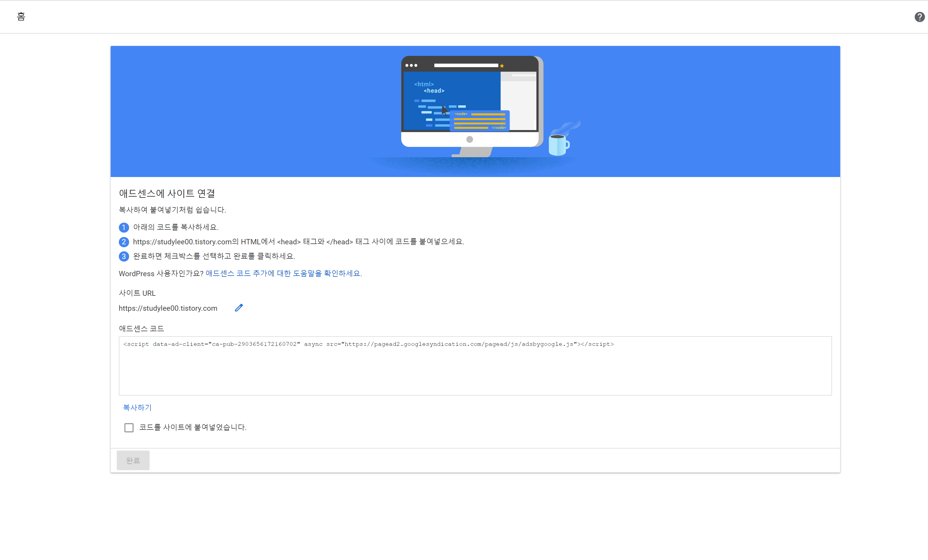
Task: Click the pencil edit icon beside site URL
Action: pyautogui.click(x=239, y=308)
